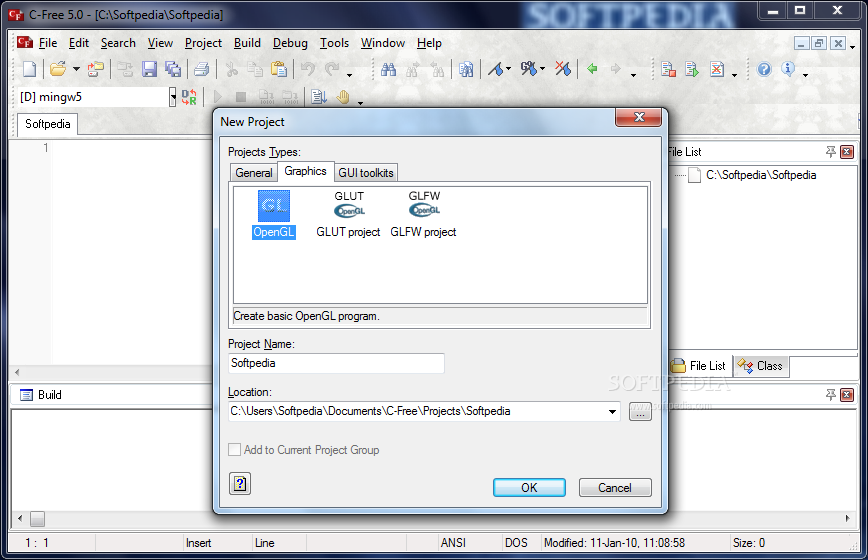Select the GLFW project icon
868x560 pixels.
click(x=423, y=214)
